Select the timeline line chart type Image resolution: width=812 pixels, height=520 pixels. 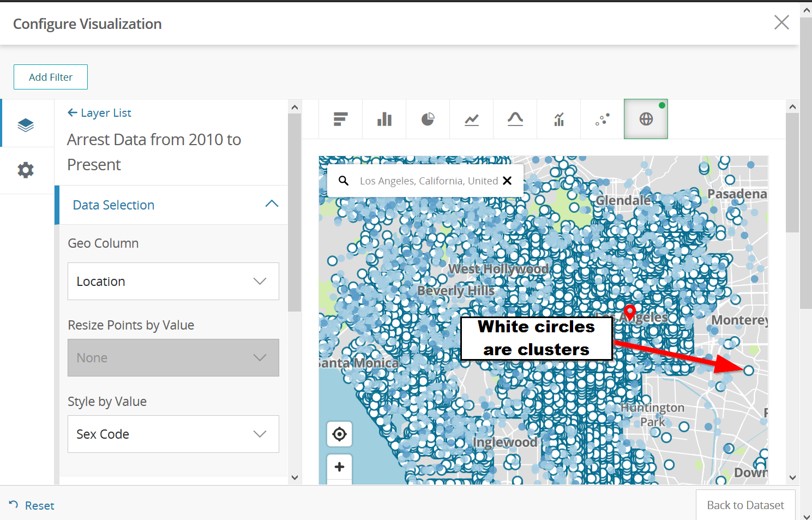pyautogui.click(x=472, y=119)
